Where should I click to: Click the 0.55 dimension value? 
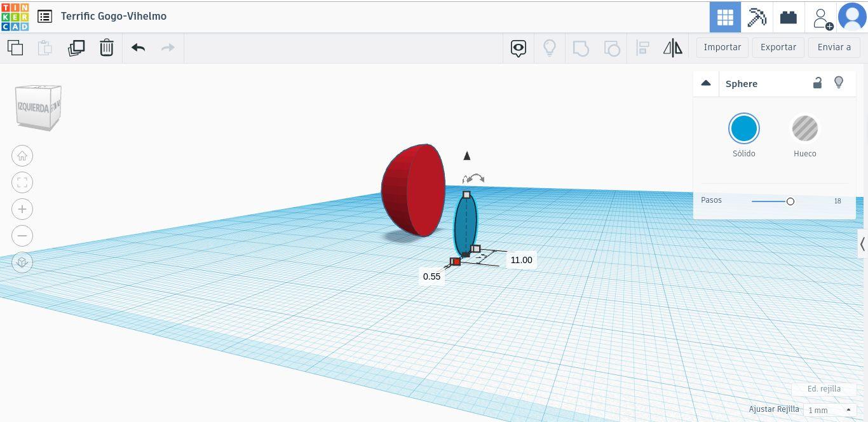[431, 276]
